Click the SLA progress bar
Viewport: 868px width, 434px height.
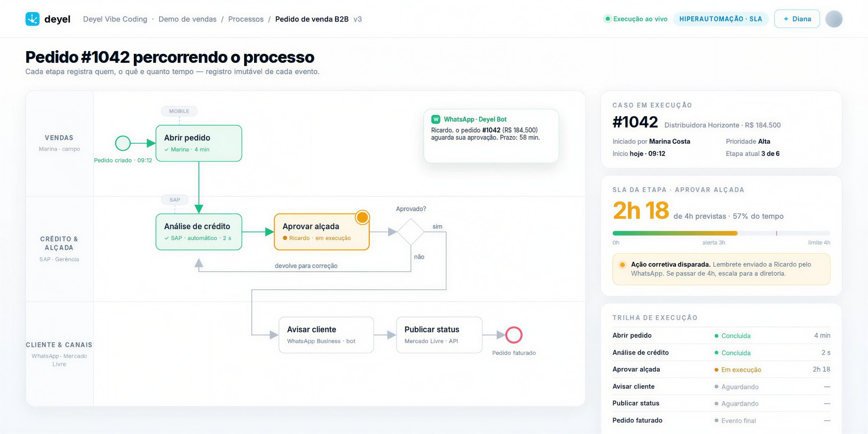(722, 233)
